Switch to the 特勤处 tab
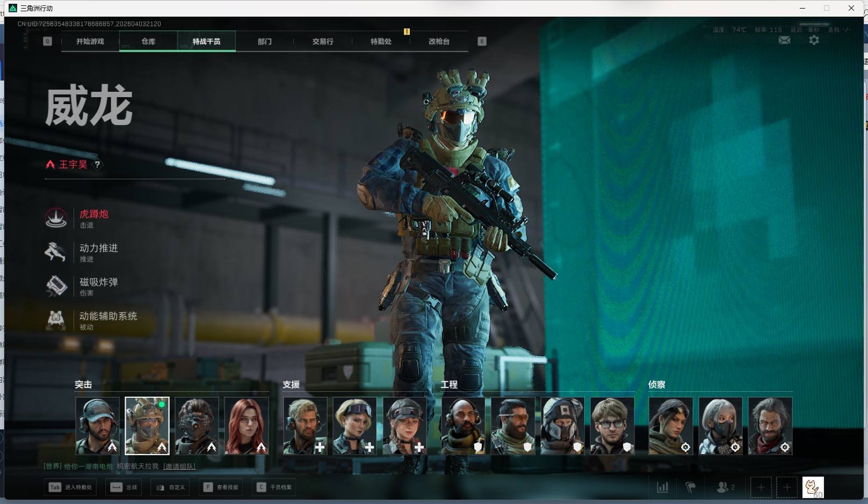Viewport: 868px width, 504px height. coord(381,41)
